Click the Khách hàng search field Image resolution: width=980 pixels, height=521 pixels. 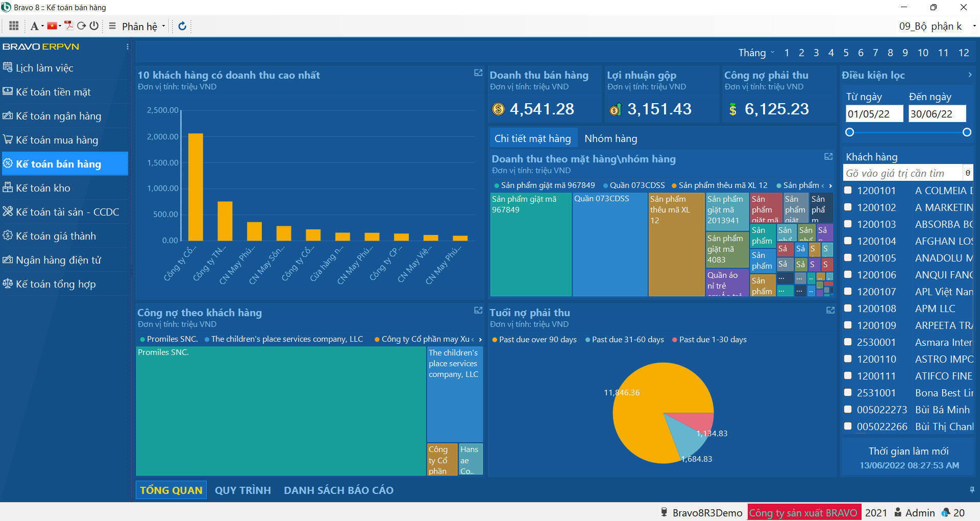(902, 173)
